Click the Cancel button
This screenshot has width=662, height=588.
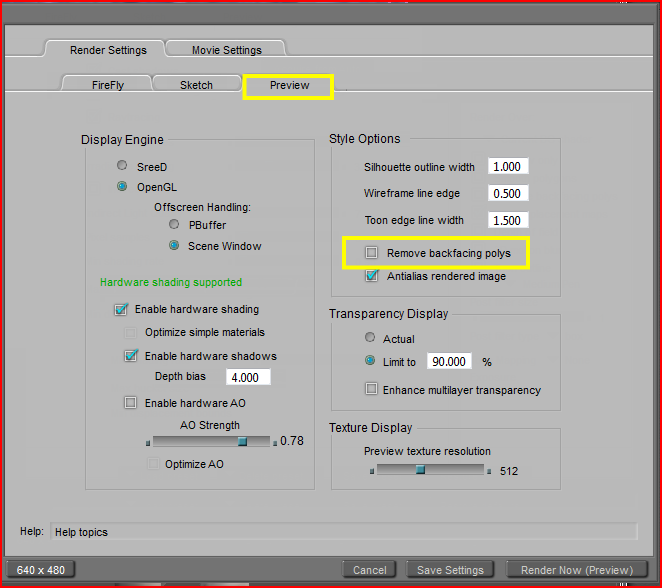[x=369, y=570]
